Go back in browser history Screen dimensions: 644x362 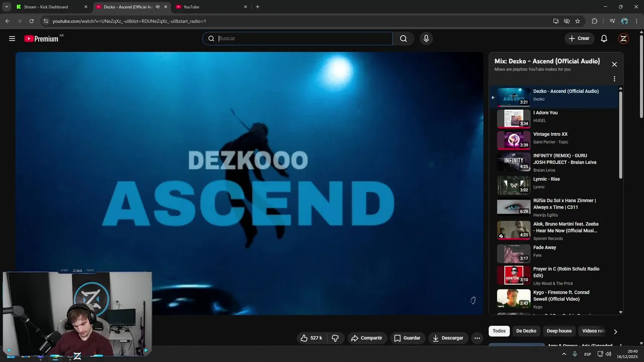pos(7,21)
